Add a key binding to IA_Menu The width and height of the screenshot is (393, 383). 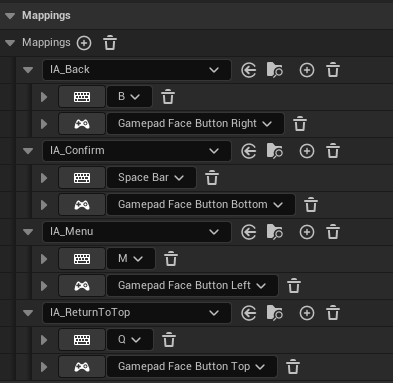[307, 232]
